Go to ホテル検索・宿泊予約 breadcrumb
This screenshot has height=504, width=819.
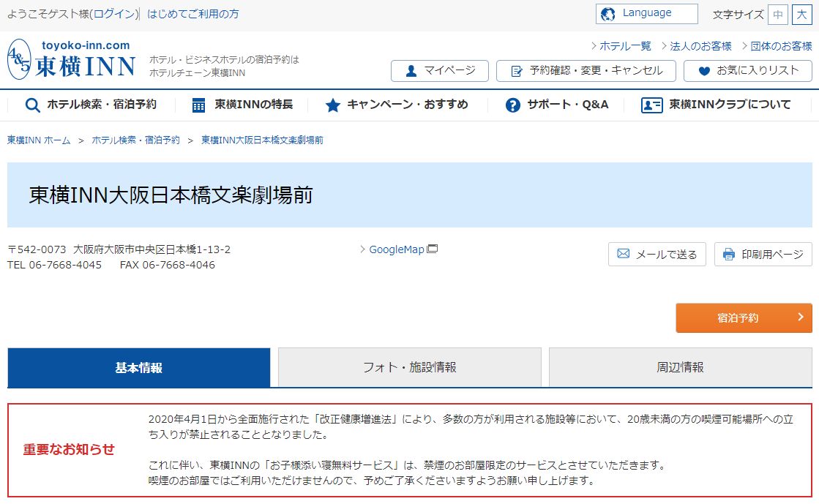pyautogui.click(x=136, y=140)
